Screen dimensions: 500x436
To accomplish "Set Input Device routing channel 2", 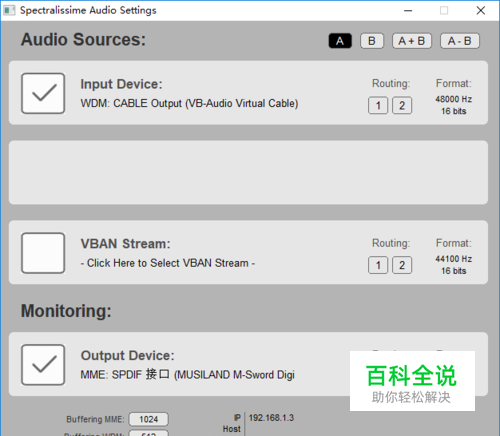I will point(402,106).
